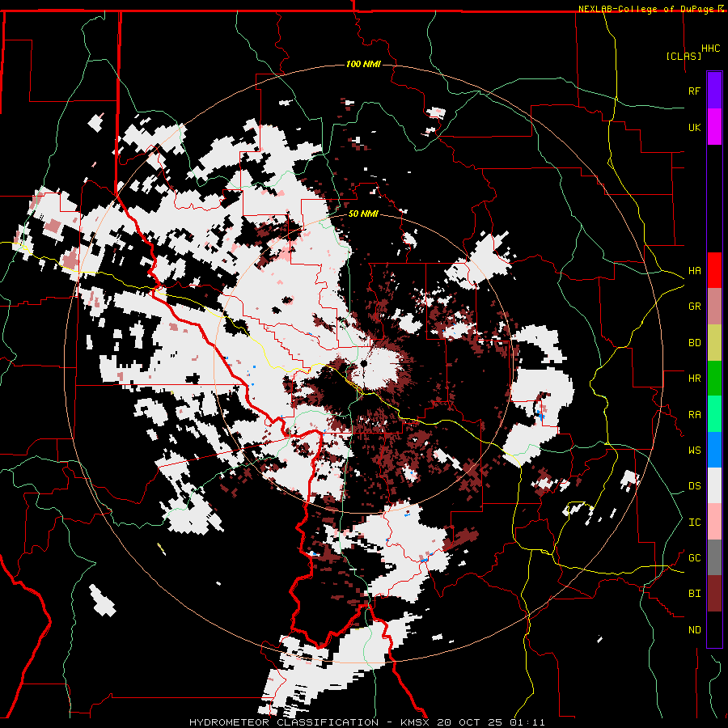Click the 'UK' legend label
Screen dimensions: 728x728
694,127
